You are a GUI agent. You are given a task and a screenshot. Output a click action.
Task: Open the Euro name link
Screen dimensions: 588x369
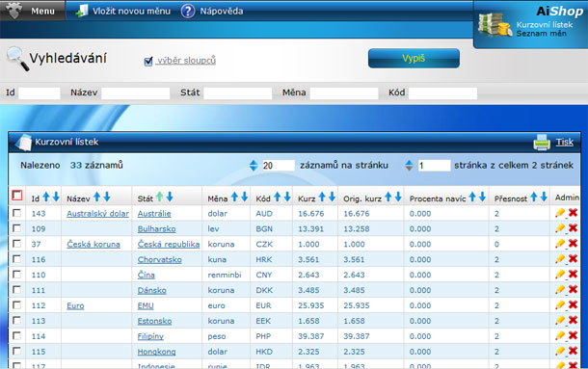click(75, 305)
